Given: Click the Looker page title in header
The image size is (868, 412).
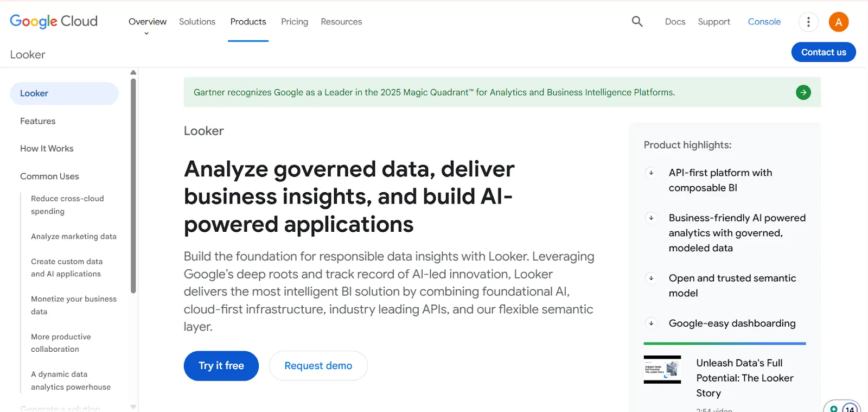Looking at the screenshot, I should (x=28, y=55).
